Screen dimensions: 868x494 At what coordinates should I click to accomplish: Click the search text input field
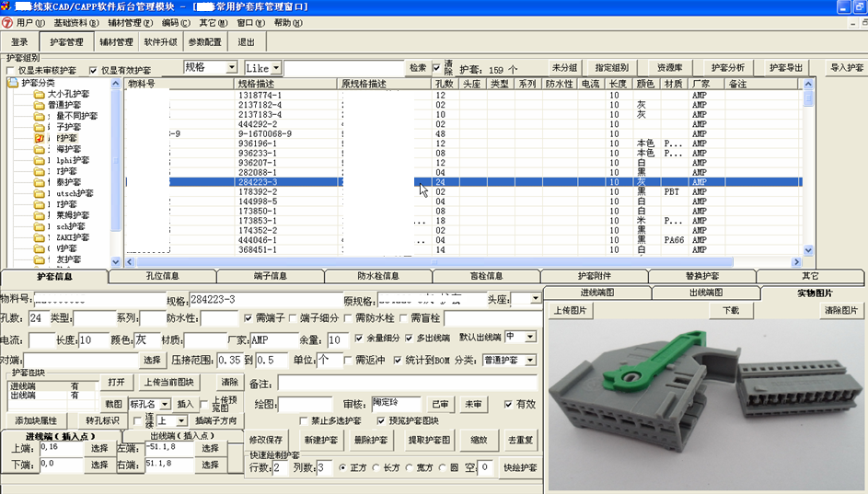(344, 68)
